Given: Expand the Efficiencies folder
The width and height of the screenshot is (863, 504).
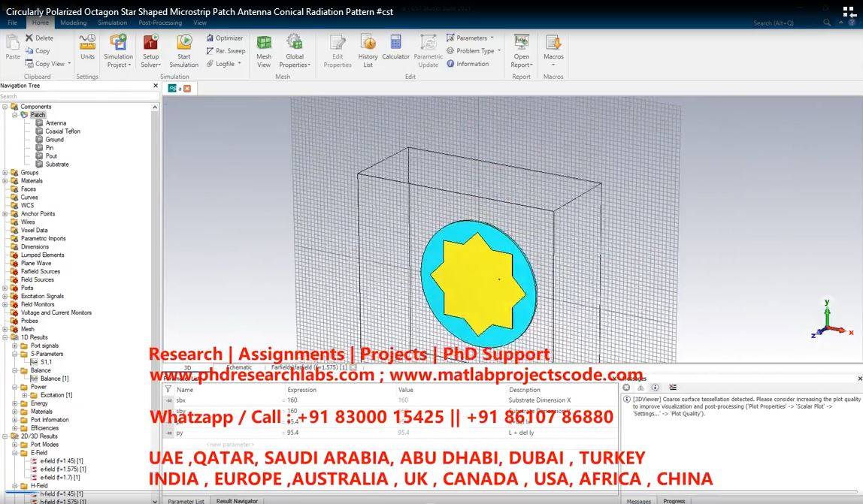Looking at the screenshot, I should point(15,428).
